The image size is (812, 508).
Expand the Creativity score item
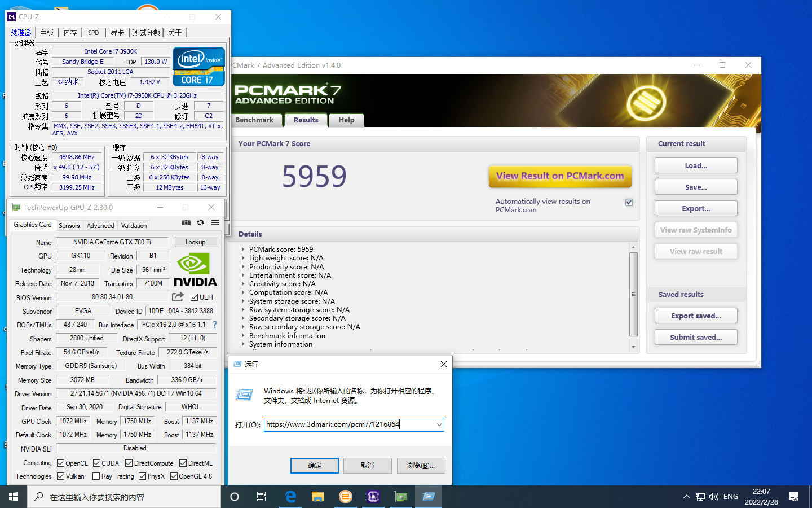[243, 284]
